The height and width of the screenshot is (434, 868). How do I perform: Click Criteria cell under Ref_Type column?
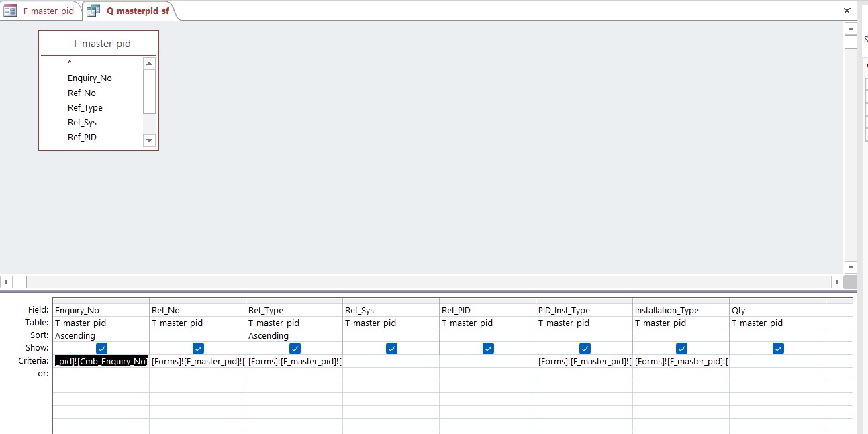coord(295,361)
